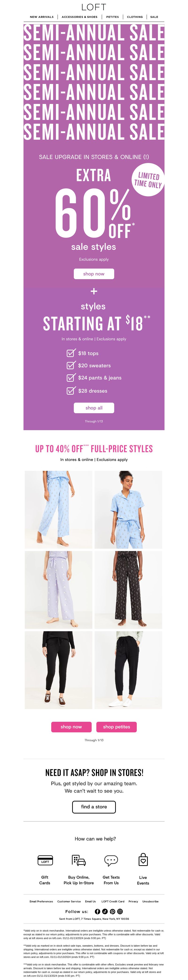Open the Live Events shopping bag icon

143,859
